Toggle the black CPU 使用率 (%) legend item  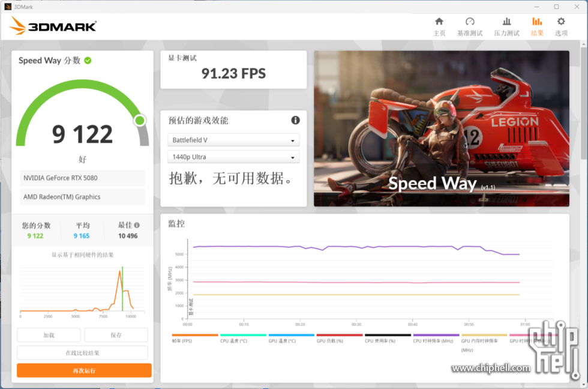388,338
